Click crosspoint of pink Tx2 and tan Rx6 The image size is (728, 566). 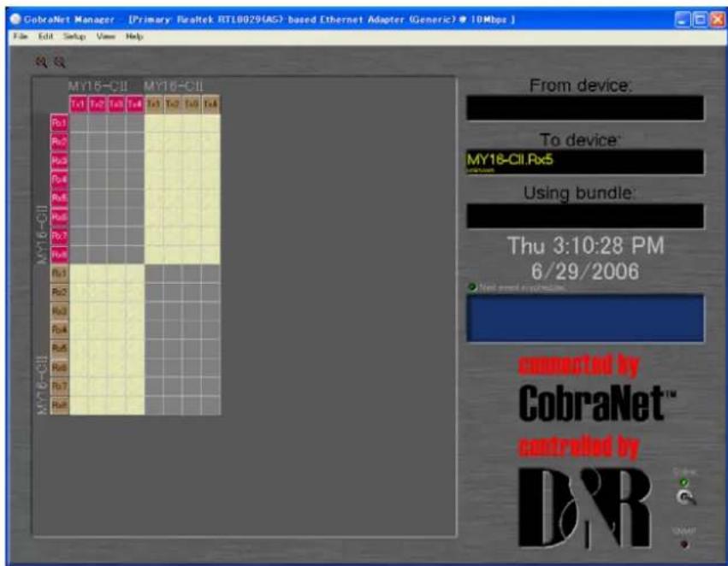[97, 368]
